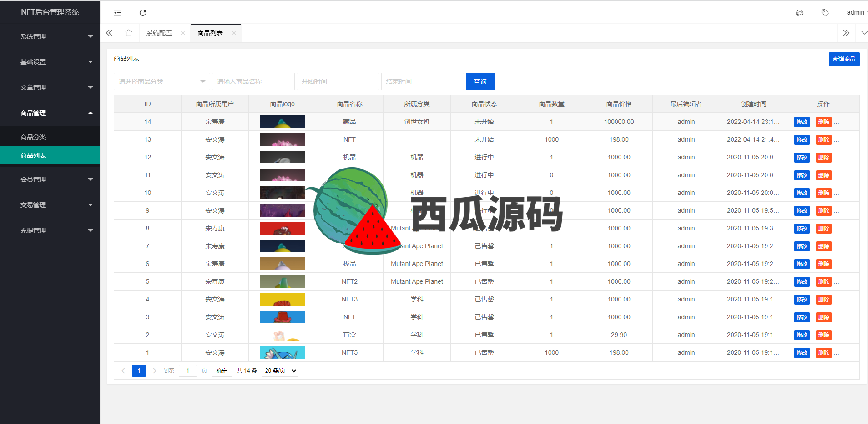Open the 20 条/页 page size dropdown
This screenshot has height=424, width=868.
(x=280, y=371)
